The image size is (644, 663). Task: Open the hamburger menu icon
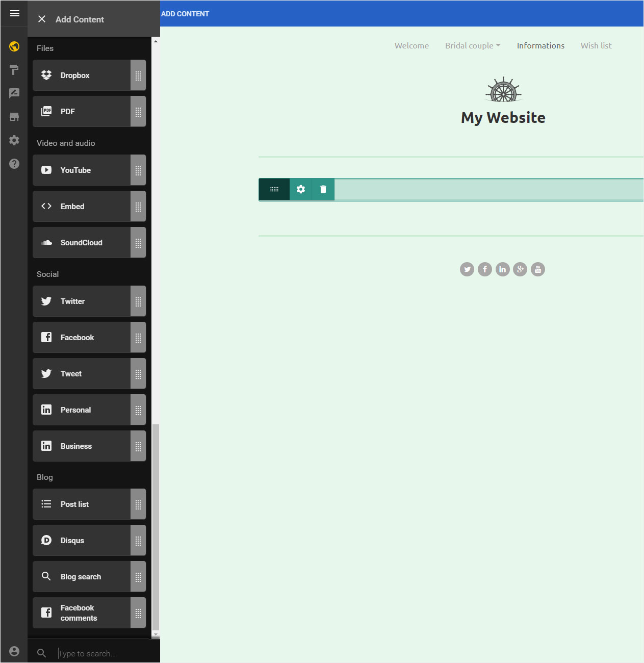[14, 13]
